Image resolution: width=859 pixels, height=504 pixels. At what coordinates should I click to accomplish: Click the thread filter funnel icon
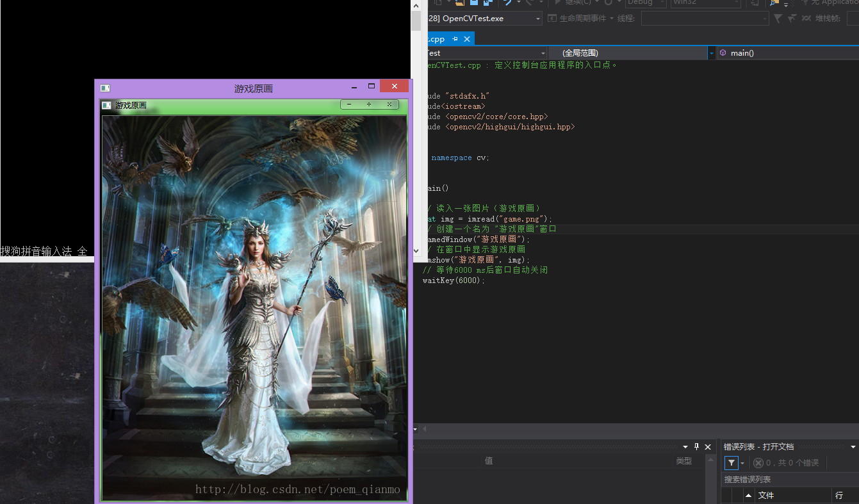pos(778,19)
